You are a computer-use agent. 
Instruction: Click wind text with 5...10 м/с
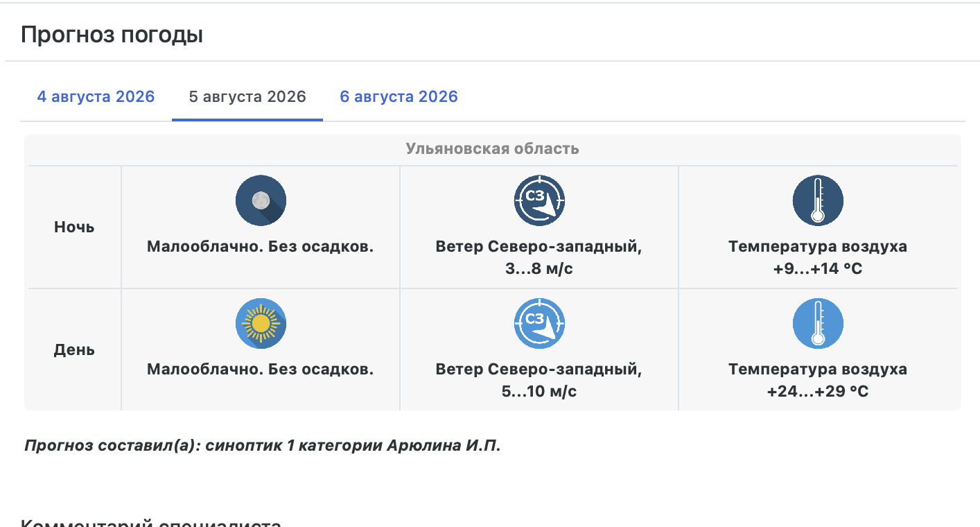pyautogui.click(x=539, y=381)
